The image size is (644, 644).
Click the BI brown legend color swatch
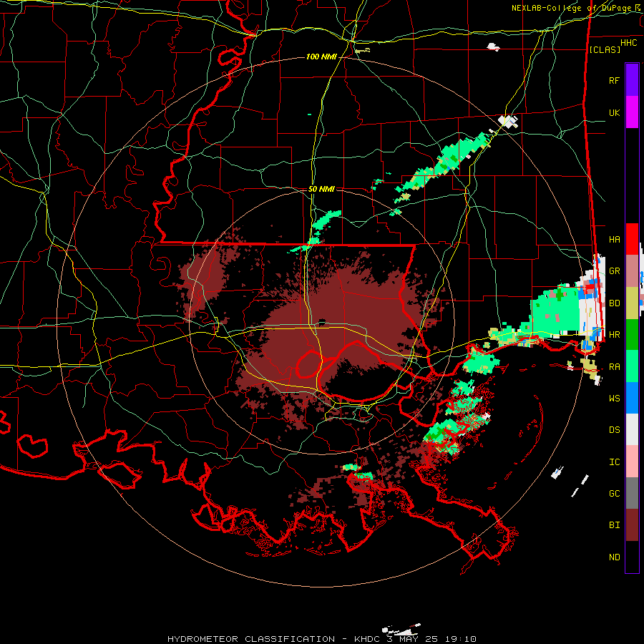(632, 525)
